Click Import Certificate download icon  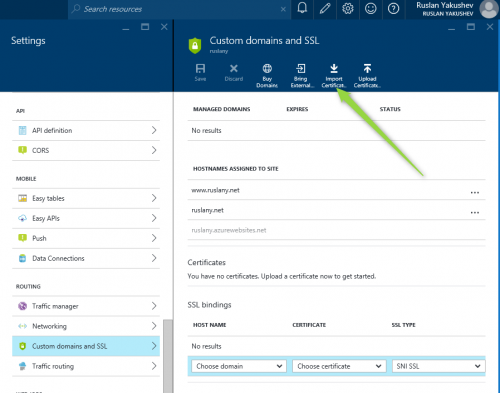click(334, 69)
